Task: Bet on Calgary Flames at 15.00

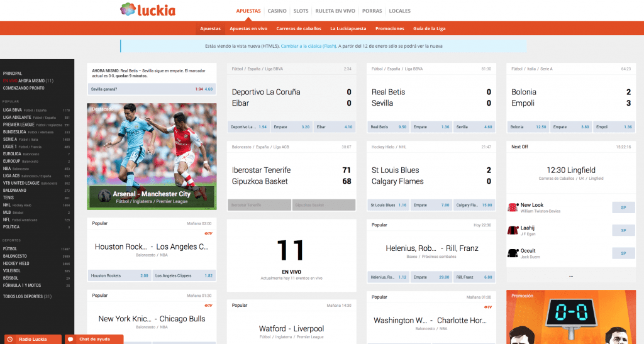Action: tap(474, 205)
